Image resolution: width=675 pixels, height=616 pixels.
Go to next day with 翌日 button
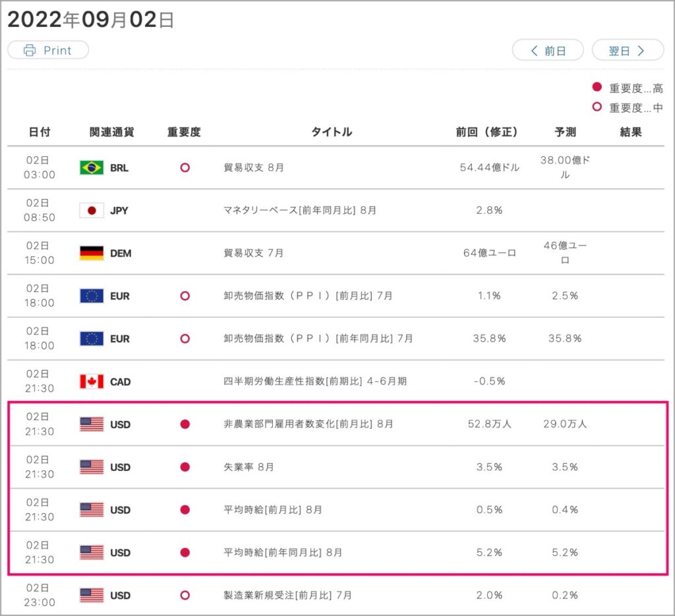tap(628, 50)
